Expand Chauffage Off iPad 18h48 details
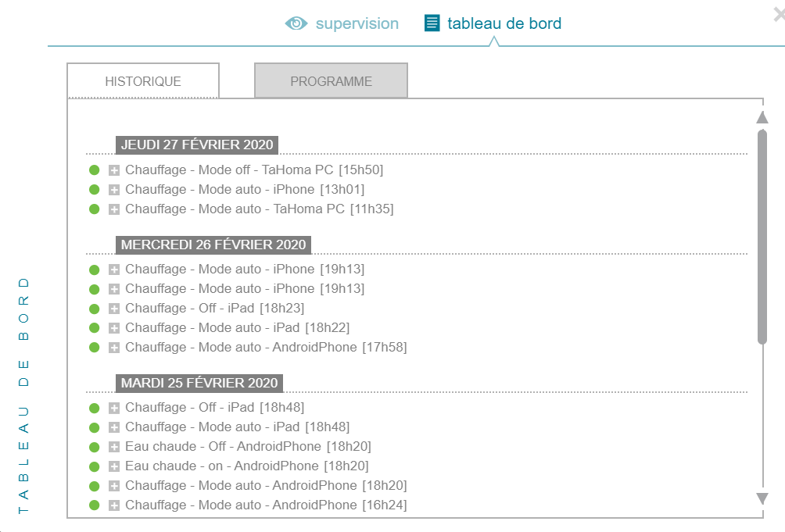Image resolution: width=785 pixels, height=532 pixels. tap(114, 408)
